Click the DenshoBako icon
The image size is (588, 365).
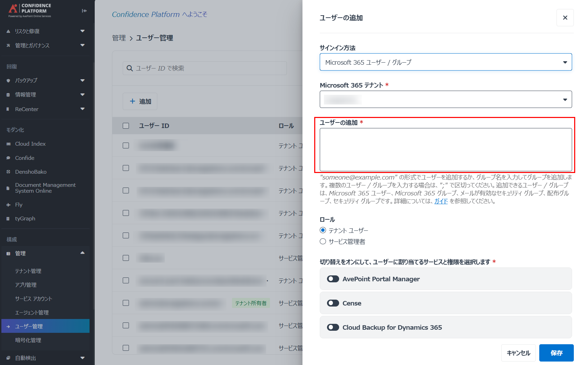click(x=8, y=172)
